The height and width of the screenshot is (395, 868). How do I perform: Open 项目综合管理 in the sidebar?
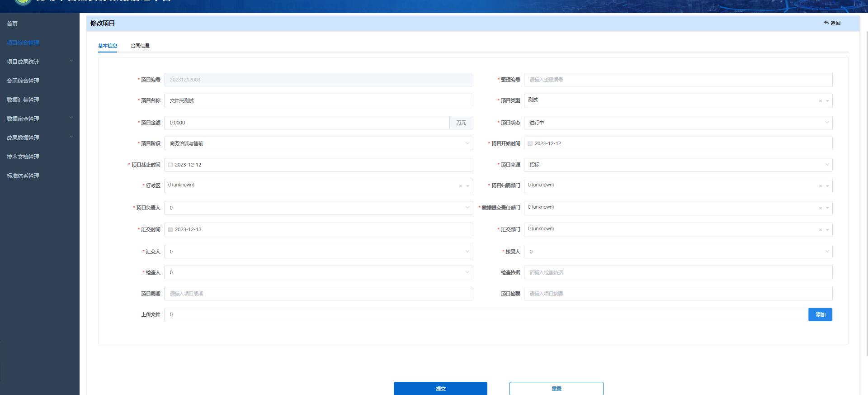(23, 43)
